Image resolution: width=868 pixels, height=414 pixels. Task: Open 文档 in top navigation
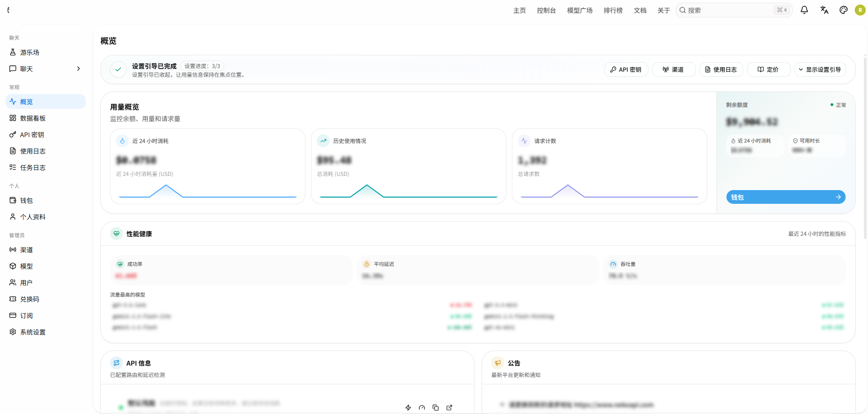pyautogui.click(x=640, y=11)
